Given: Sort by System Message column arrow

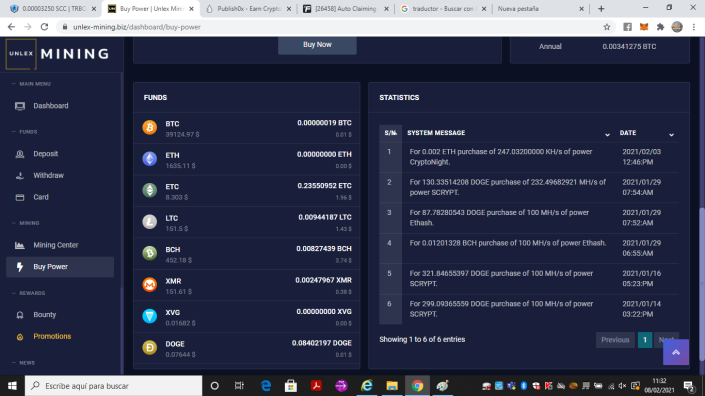Looking at the screenshot, I should point(607,134).
